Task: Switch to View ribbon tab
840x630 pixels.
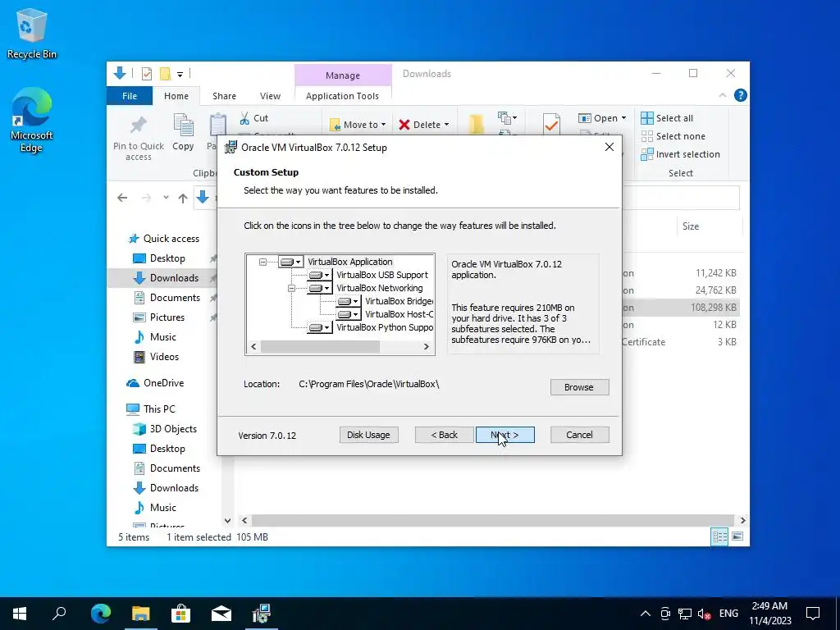Action: pos(270,96)
